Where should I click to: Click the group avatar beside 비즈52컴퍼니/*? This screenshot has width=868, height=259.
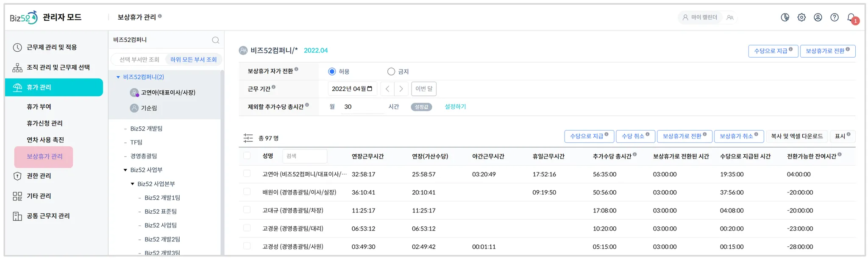click(x=243, y=50)
